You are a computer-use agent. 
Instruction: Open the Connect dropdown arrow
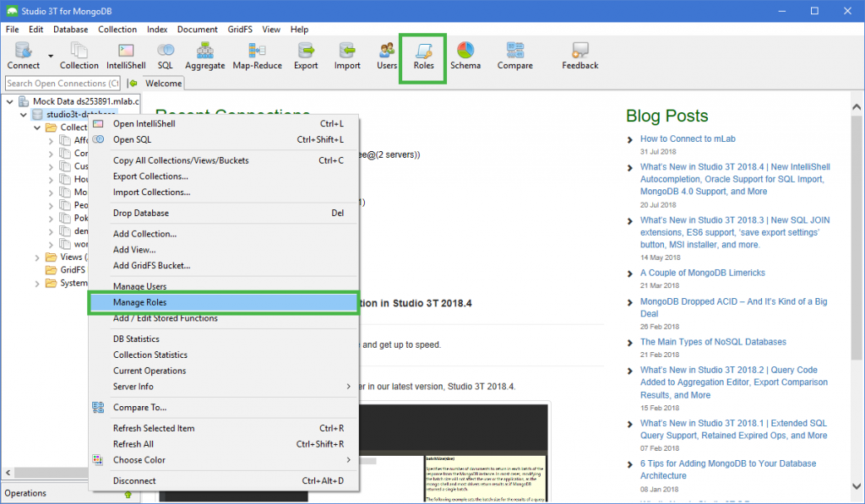(x=51, y=56)
